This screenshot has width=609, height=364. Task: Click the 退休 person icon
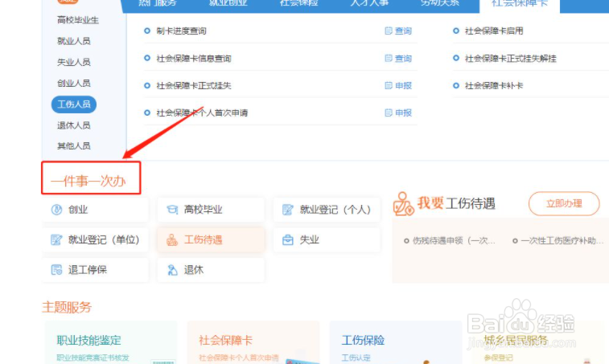[172, 270]
